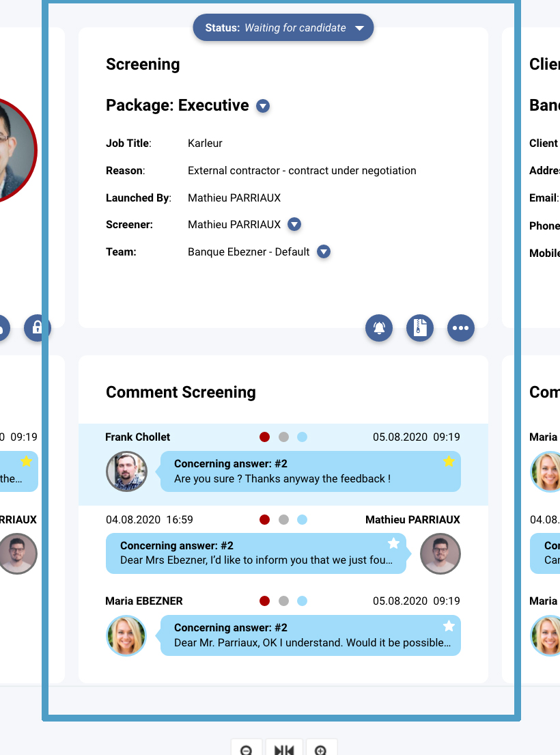The height and width of the screenshot is (755, 560).
Task: Open the Team dropdown arrow
Action: [x=324, y=252]
